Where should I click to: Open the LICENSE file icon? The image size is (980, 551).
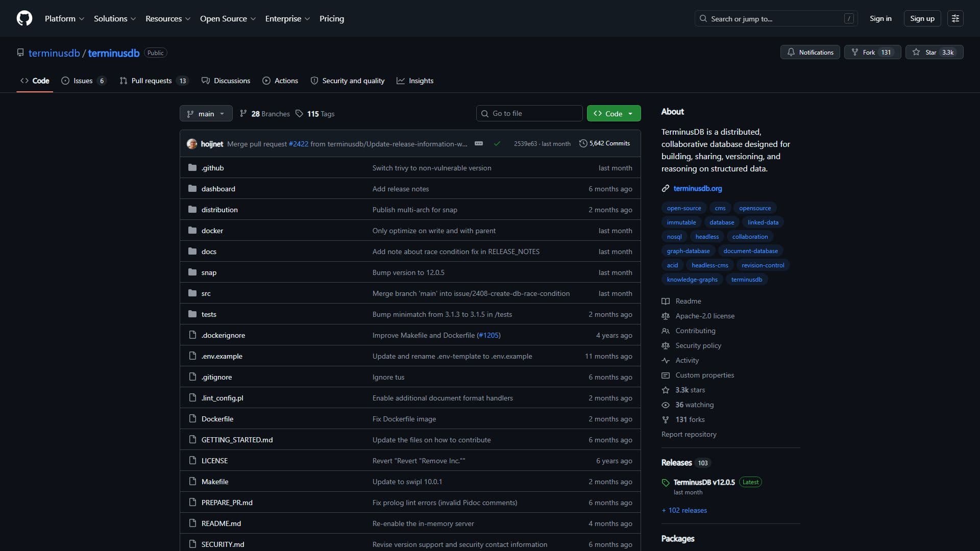192,461
